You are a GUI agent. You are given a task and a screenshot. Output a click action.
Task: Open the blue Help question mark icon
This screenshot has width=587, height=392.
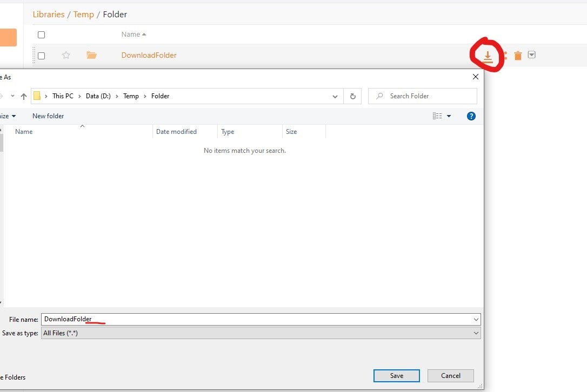tap(471, 116)
